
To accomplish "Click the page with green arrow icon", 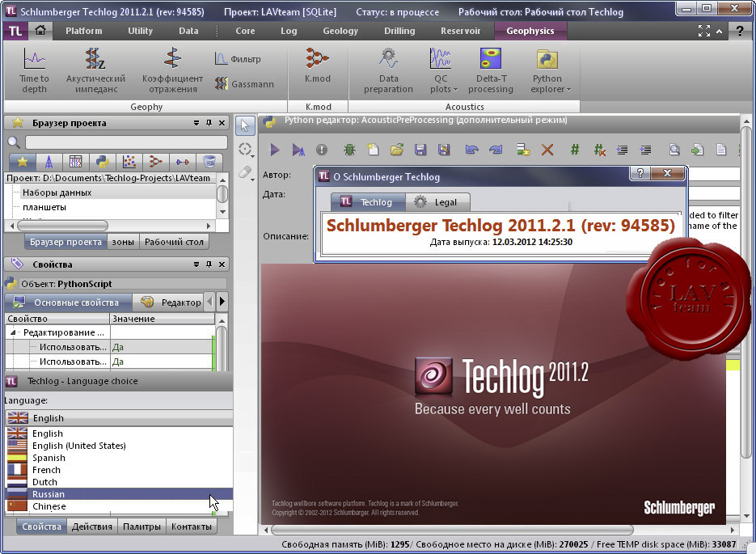I will pyautogui.click(x=697, y=150).
